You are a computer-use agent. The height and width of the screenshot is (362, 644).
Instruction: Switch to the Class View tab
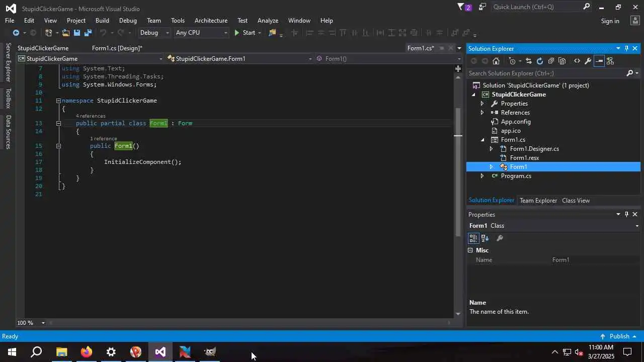[576, 201]
